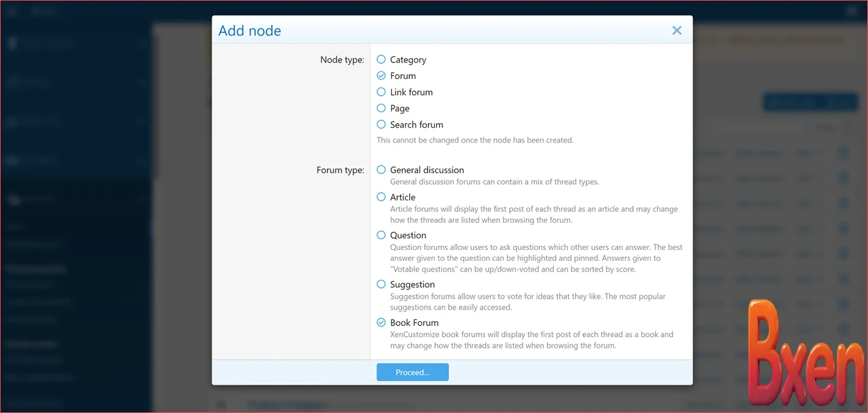Click the XenCustomize book forums description

531,340
